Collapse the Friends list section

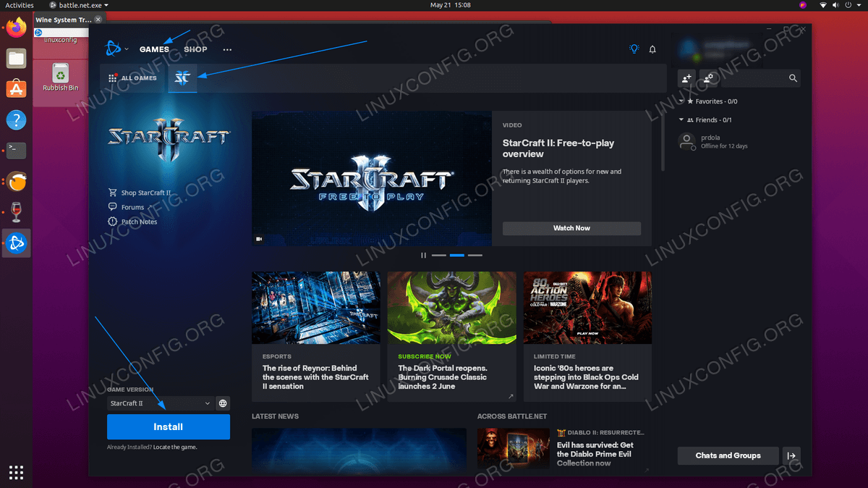(x=681, y=120)
